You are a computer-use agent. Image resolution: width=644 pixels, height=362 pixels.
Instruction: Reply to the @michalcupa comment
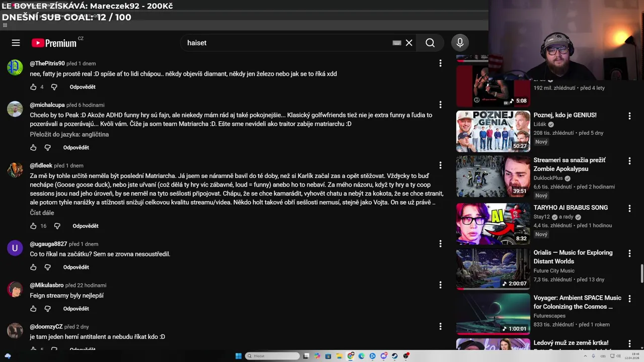[x=76, y=148]
